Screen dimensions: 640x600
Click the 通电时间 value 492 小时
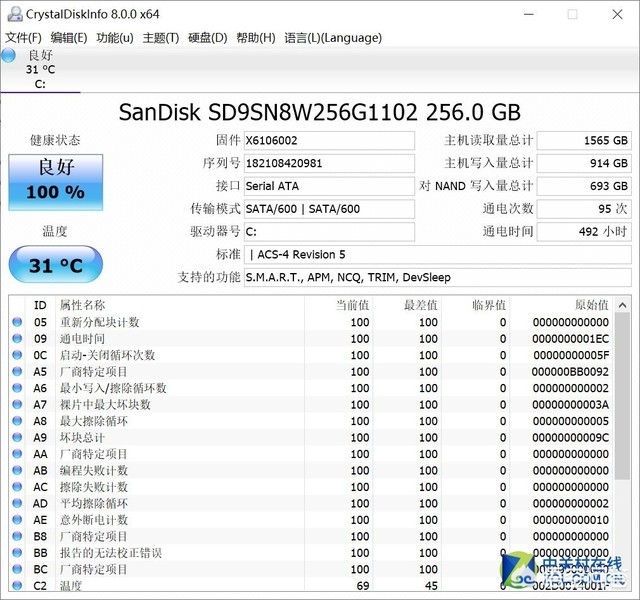coord(584,232)
